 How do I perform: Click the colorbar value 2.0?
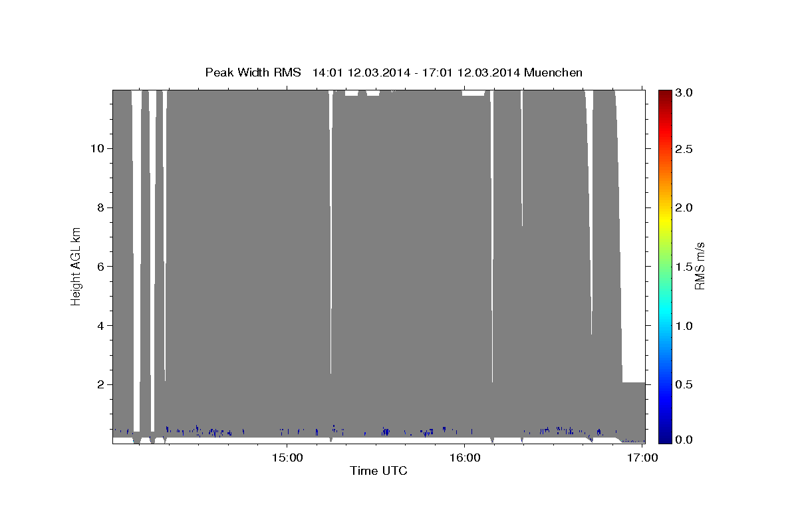685,207
